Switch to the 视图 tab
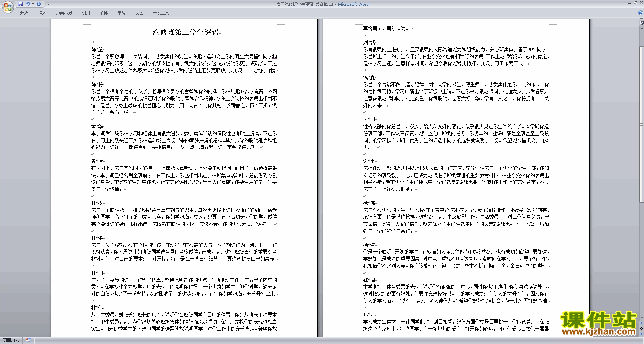644x344 pixels. (x=139, y=13)
